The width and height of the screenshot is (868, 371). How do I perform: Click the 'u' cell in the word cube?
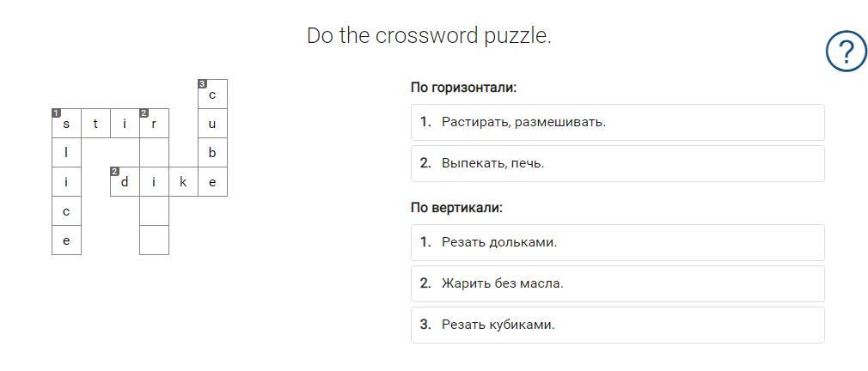pos(212,124)
